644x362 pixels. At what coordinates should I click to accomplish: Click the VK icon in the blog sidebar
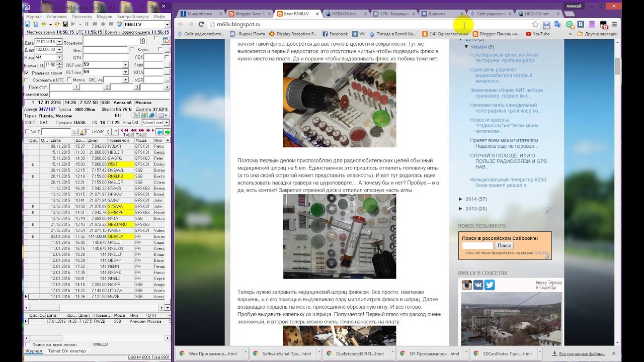478,285
